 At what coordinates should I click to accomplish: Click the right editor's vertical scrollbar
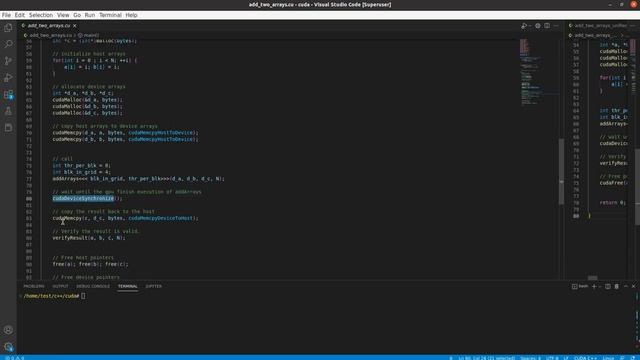(x=637, y=187)
